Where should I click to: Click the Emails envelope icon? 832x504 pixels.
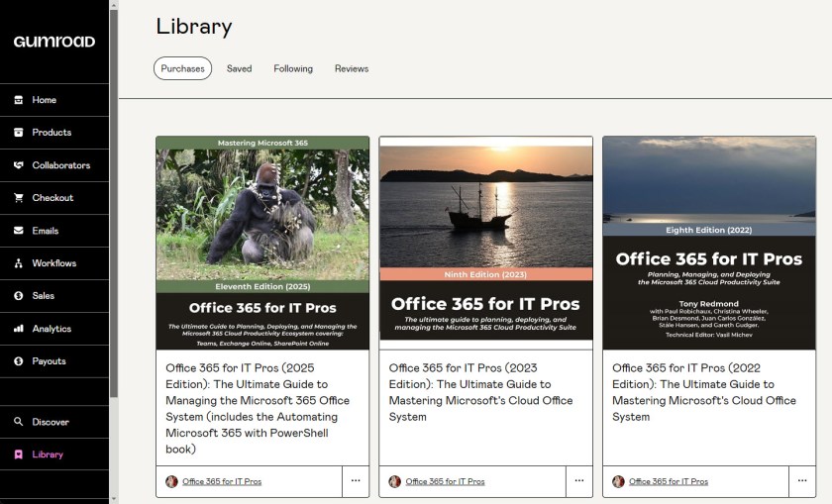pos(19,231)
